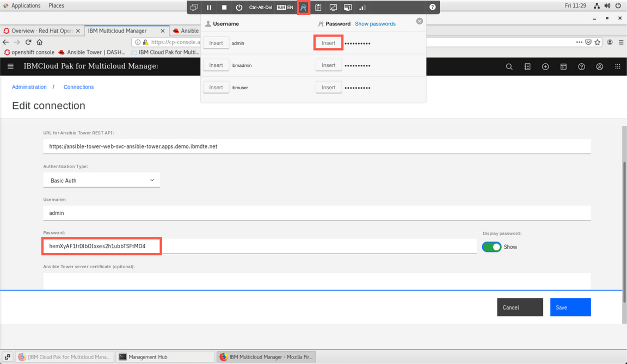Toggle the Display password switch
Screen dimensions: 627x364
491,247
